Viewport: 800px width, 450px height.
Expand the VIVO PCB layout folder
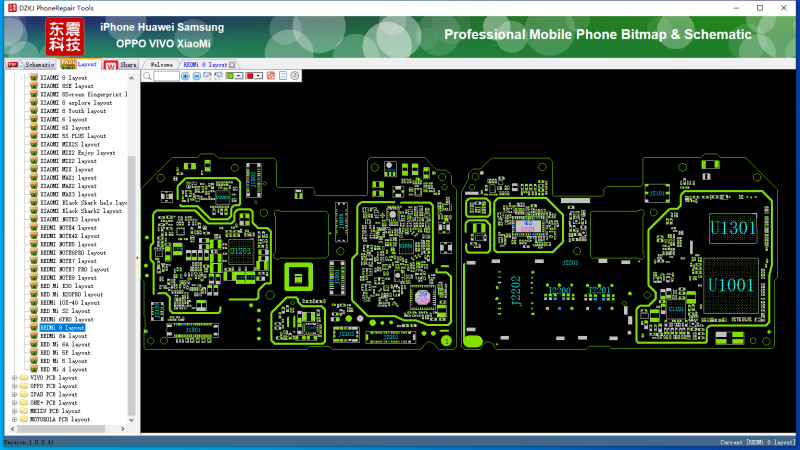[x=14, y=378]
